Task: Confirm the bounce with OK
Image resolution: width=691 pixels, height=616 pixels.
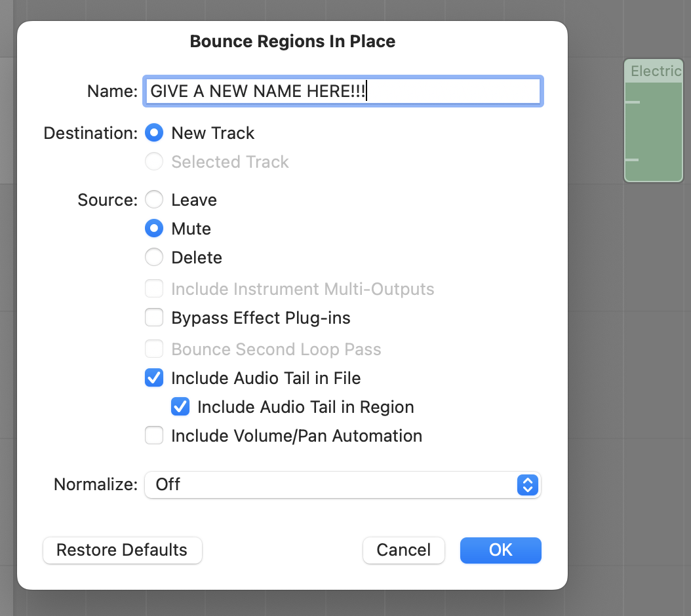Action: pyautogui.click(x=500, y=550)
